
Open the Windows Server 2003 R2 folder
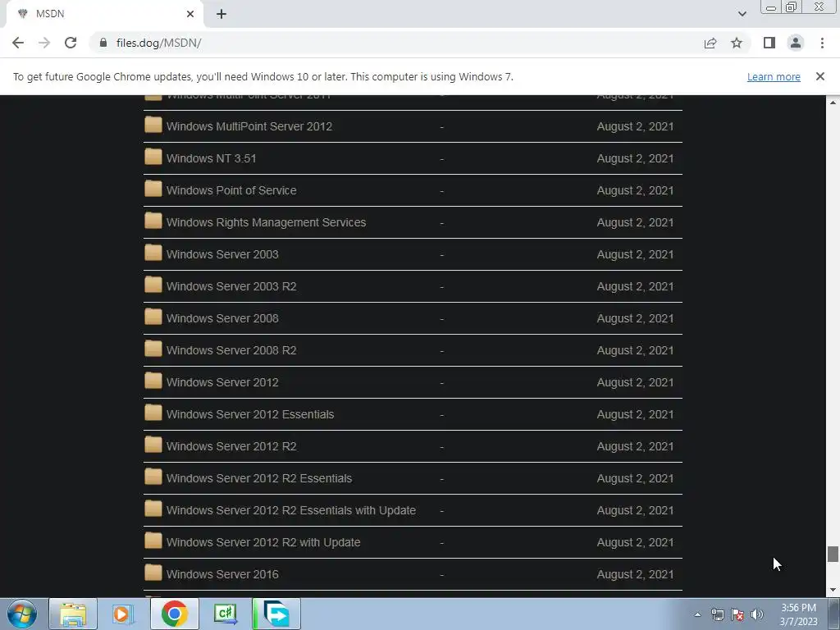pos(231,286)
